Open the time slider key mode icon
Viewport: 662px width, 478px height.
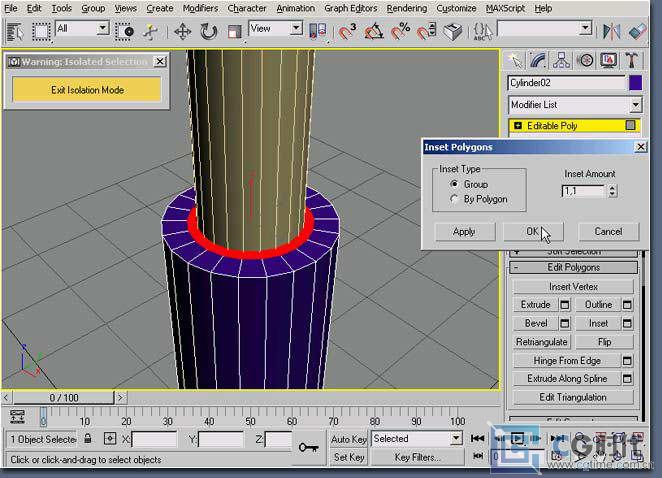(x=17, y=416)
